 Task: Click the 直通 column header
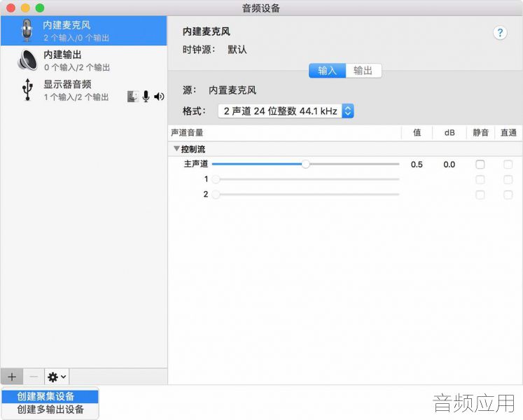pos(508,133)
